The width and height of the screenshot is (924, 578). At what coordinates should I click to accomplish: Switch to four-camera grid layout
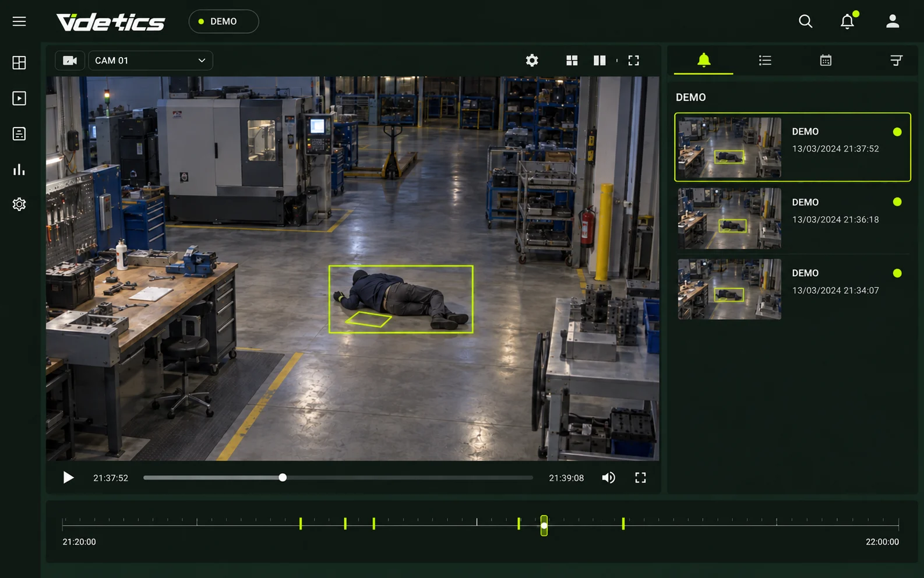[x=572, y=61]
